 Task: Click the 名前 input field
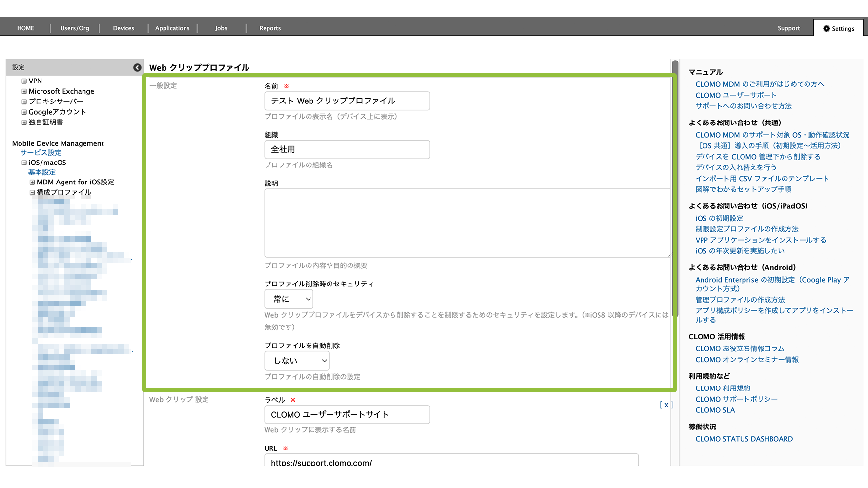347,101
